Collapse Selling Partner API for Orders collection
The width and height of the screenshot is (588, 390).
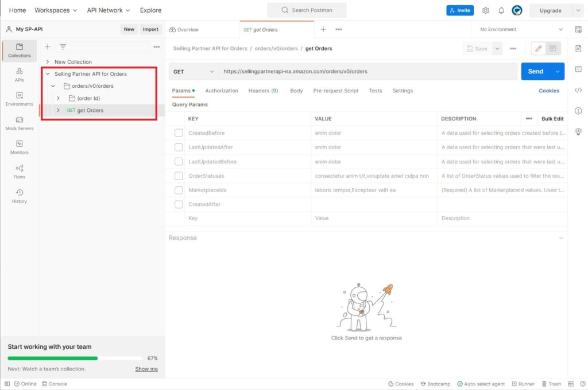click(48, 74)
